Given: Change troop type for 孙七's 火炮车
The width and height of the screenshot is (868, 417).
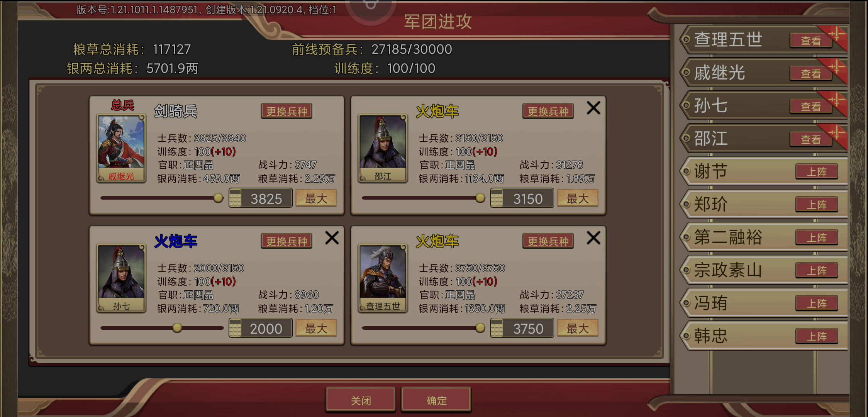Looking at the screenshot, I should pyautogui.click(x=287, y=241).
